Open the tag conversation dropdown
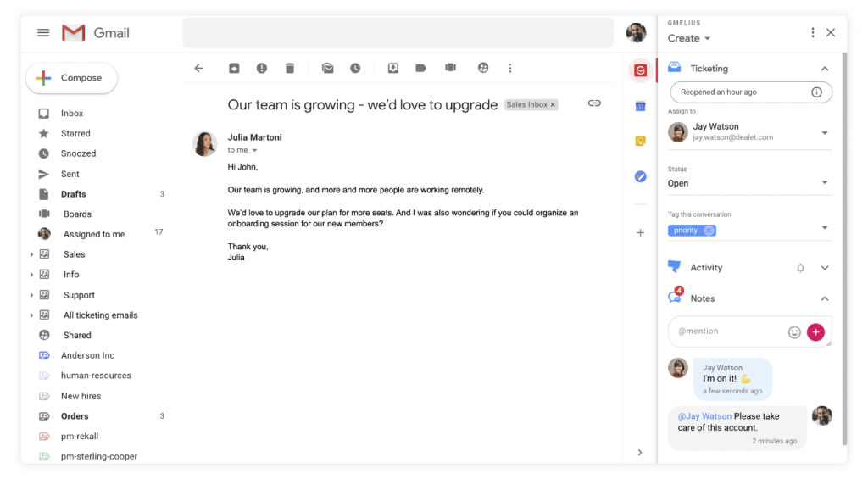 coord(825,227)
